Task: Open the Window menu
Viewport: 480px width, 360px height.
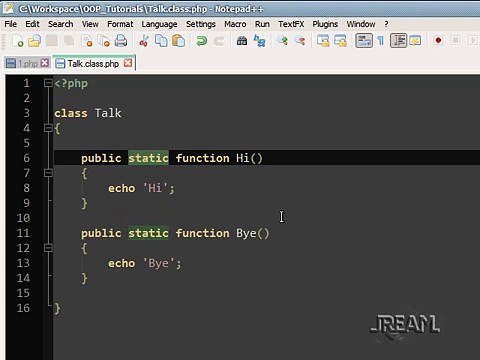Action: pos(361,24)
